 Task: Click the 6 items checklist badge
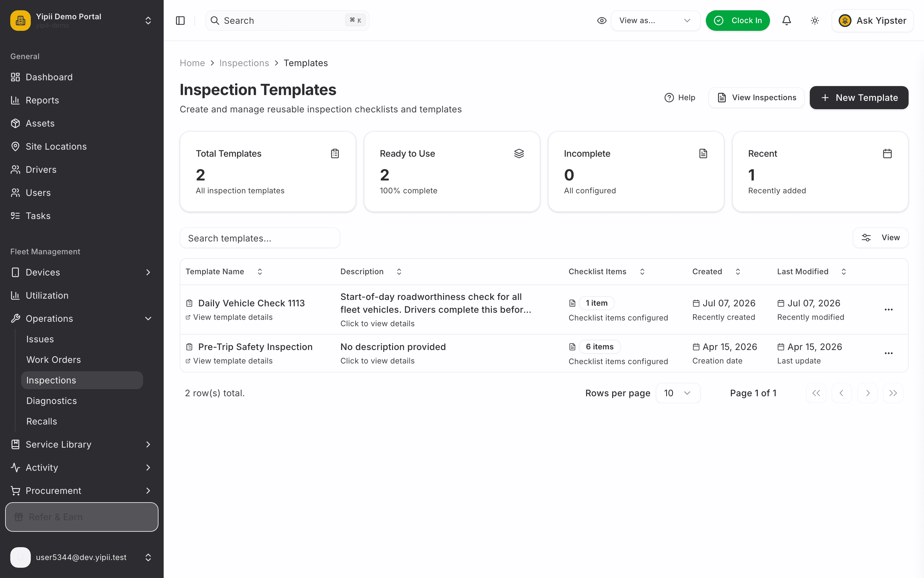[x=599, y=347]
